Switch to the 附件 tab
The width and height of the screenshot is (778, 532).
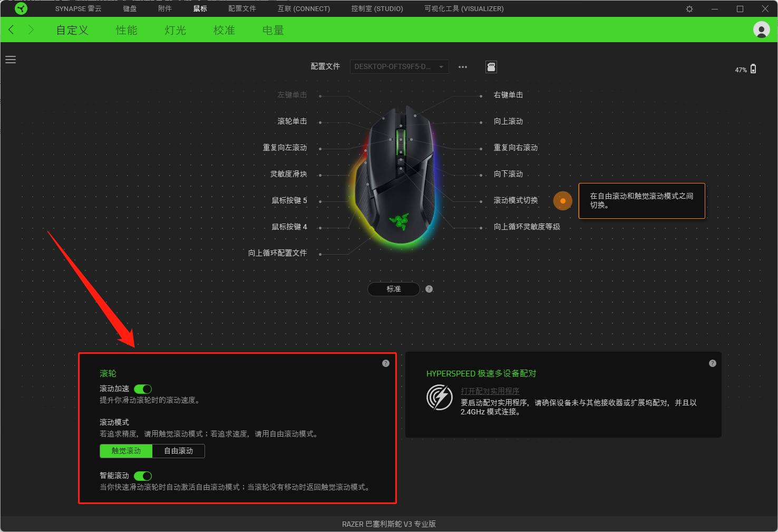point(165,9)
